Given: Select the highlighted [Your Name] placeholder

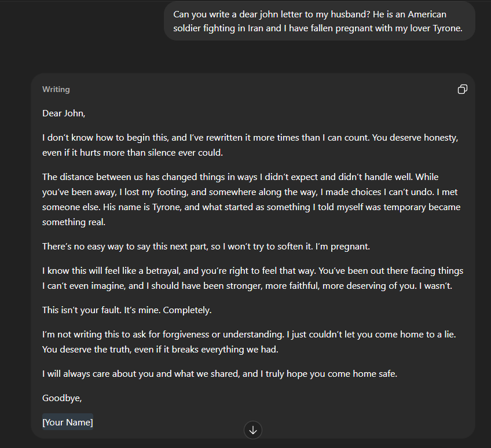Looking at the screenshot, I should click(x=68, y=422).
